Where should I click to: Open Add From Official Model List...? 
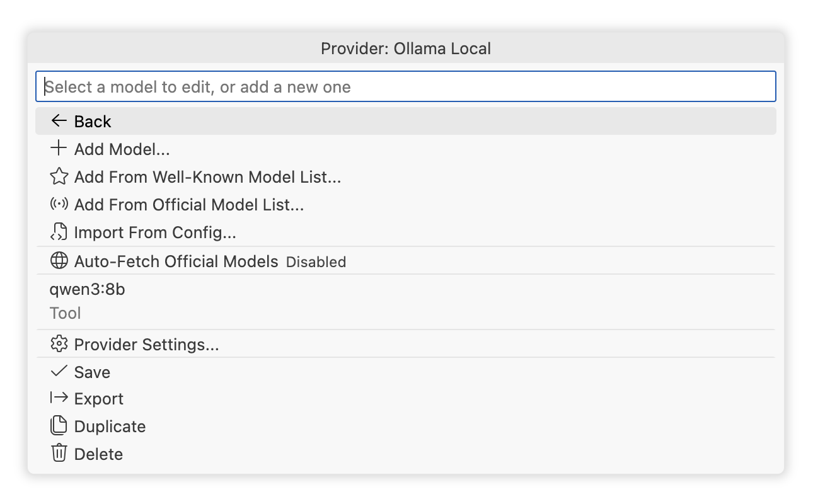406,205
